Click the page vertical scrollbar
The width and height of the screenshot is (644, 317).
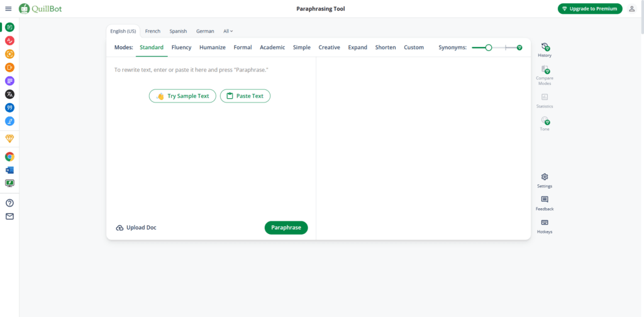point(641,16)
